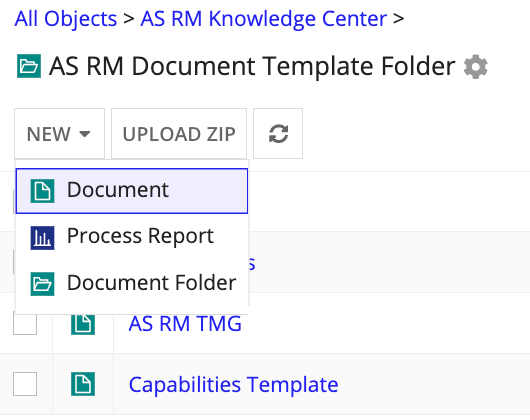Click the folder icon beside the page title
Image resolution: width=530 pixels, height=420 pixels.
[x=29, y=66]
